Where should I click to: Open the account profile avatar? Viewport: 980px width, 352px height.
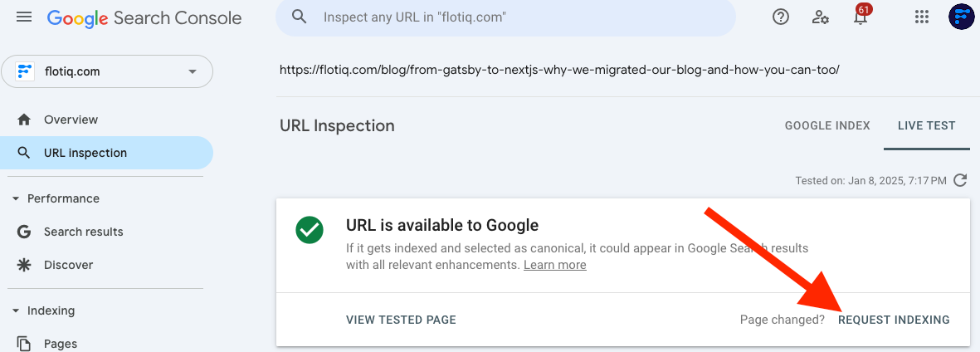click(x=962, y=17)
